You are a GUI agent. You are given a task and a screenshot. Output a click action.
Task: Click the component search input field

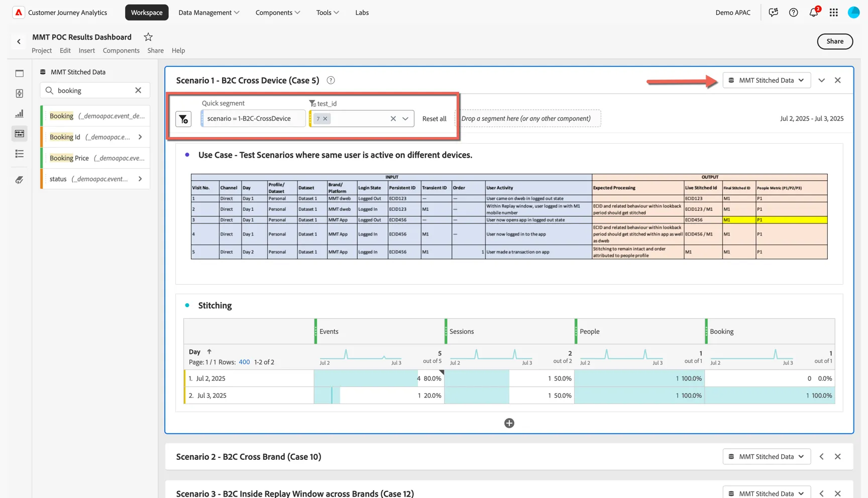(94, 90)
